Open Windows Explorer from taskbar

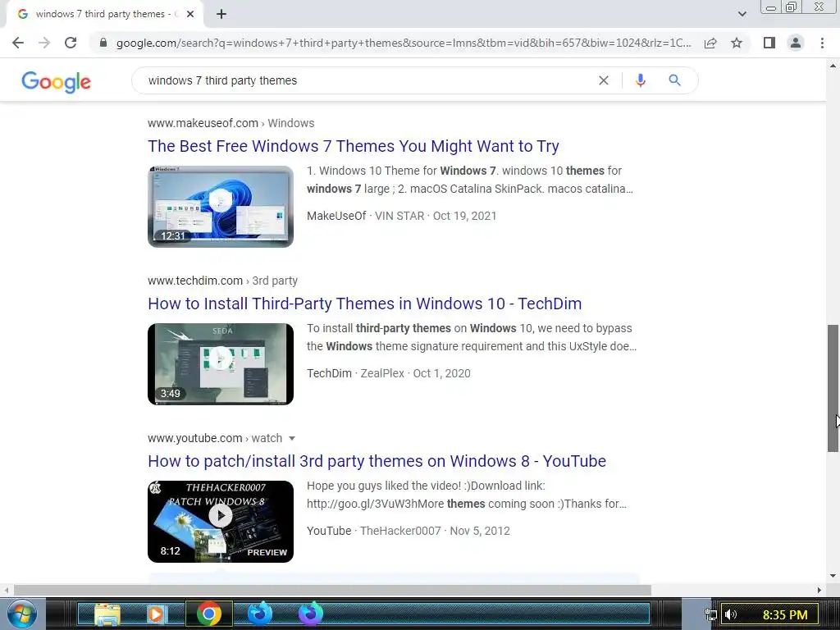(x=107, y=614)
